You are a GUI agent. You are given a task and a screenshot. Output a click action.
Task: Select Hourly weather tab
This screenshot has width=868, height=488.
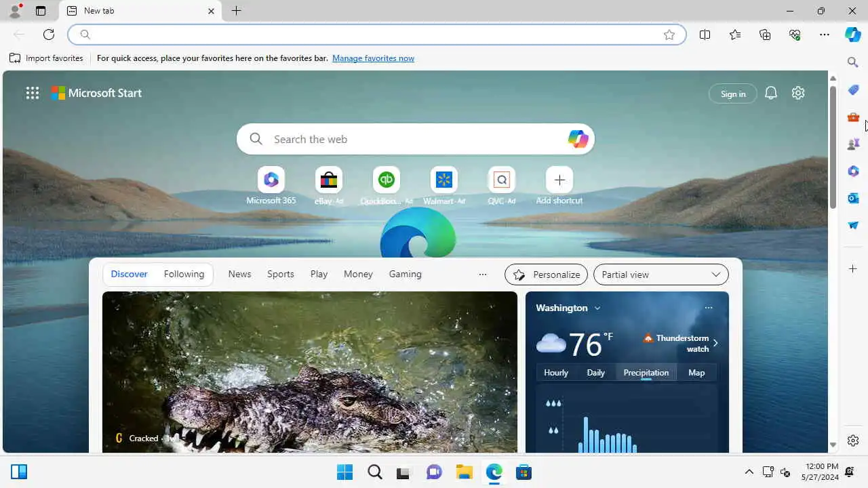pos(556,373)
